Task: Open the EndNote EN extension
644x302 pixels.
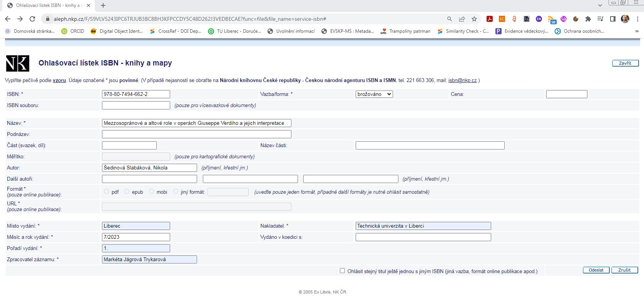Action: click(x=539, y=19)
